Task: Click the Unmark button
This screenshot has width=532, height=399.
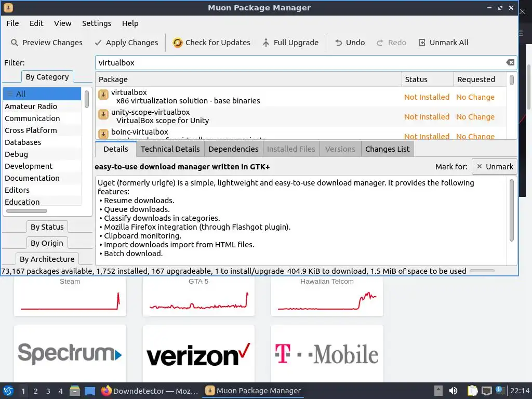Action: coord(495,167)
